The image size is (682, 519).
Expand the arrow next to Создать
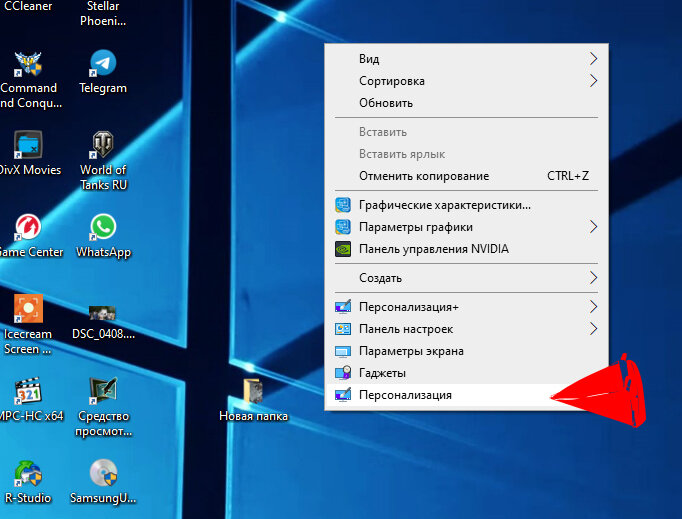[593, 278]
